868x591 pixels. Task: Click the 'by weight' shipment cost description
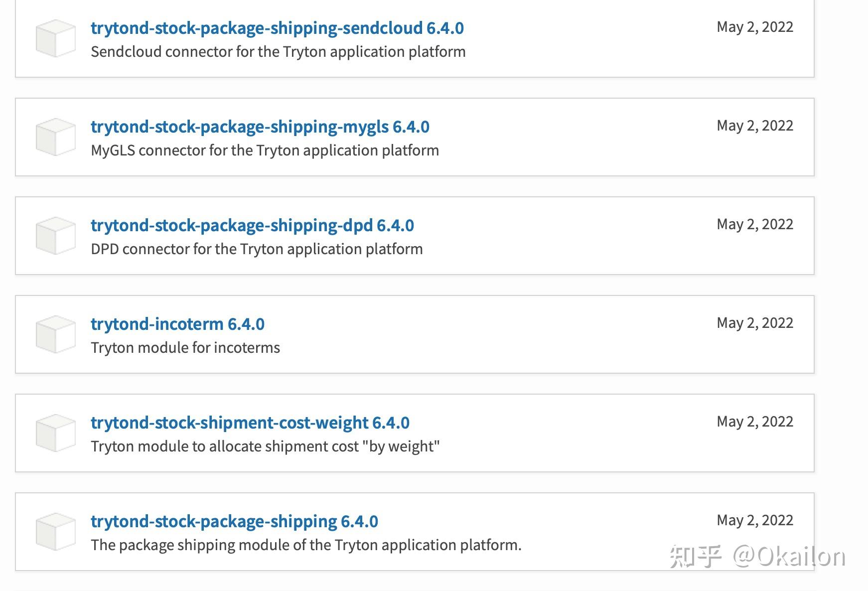point(265,446)
